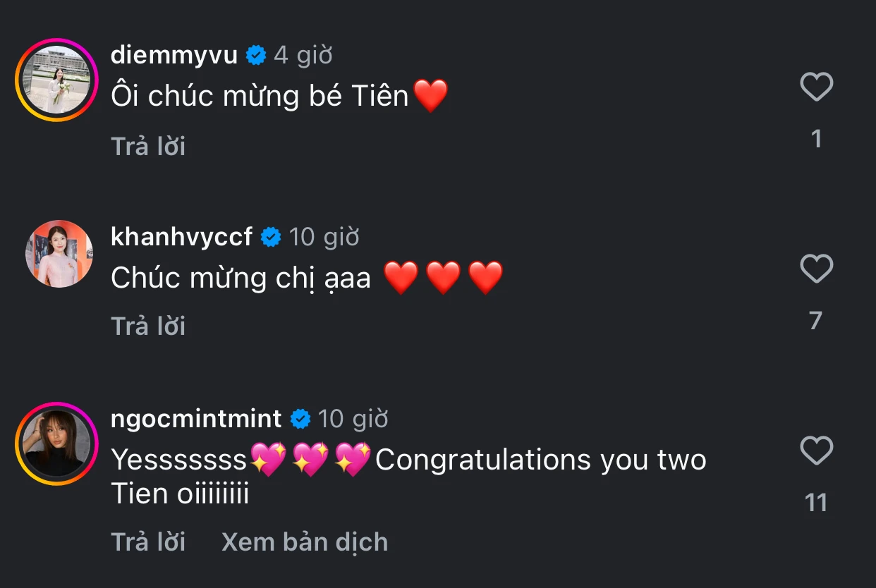The height and width of the screenshot is (588, 876).
Task: Click verified badge next to ngocmintmint
Action: [300, 419]
